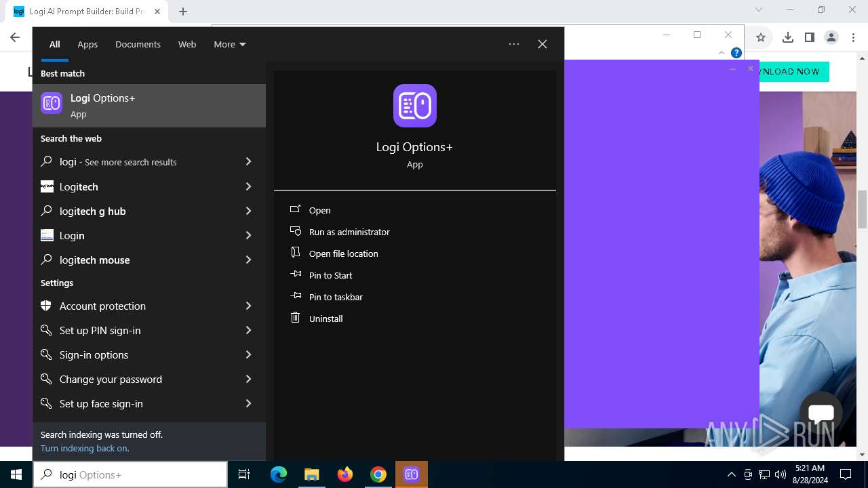Click the tray icon next to the hidden-icons arrow
This screenshot has width=868, height=488.
point(748,474)
